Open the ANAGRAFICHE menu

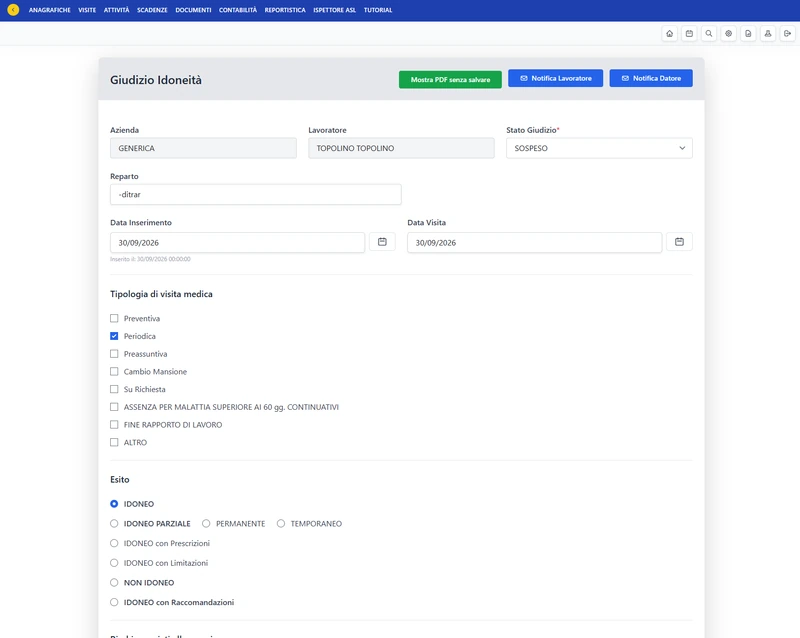tap(49, 10)
